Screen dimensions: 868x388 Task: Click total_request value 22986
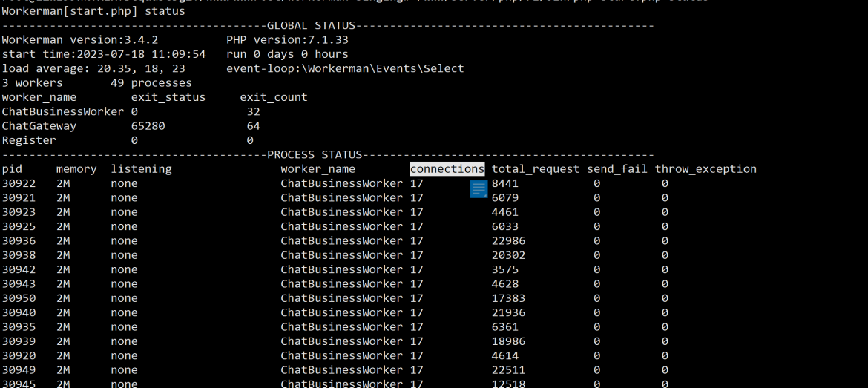pyautogui.click(x=508, y=241)
